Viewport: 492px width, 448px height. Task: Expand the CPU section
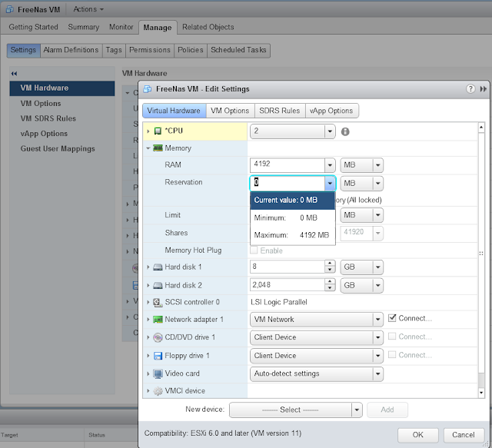tap(148, 131)
